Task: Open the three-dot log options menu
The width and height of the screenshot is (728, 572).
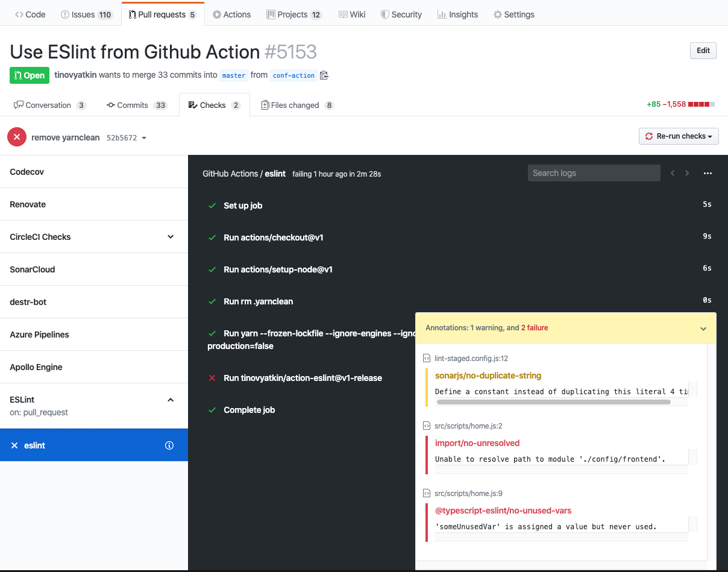Action: tap(708, 173)
